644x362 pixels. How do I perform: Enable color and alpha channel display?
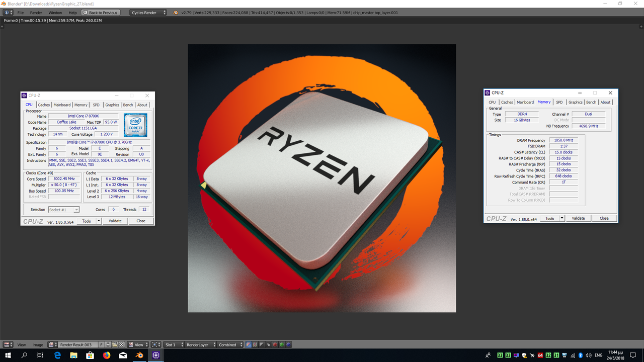pos(248,345)
